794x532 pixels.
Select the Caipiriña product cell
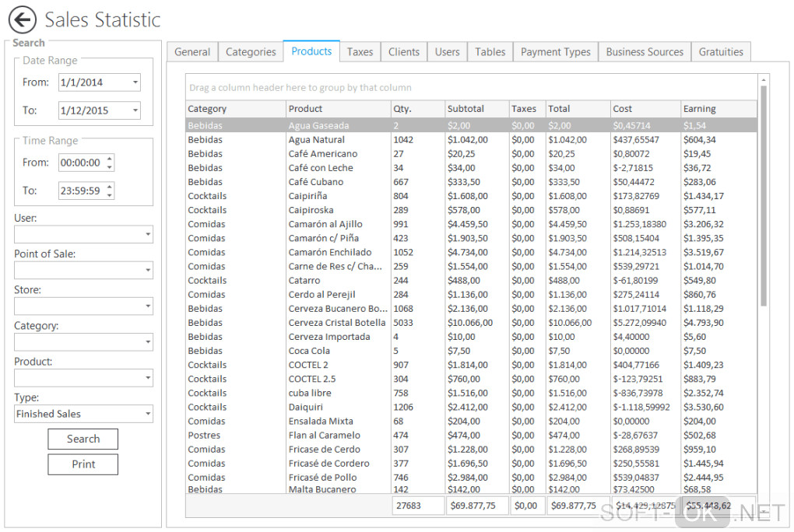tap(339, 196)
